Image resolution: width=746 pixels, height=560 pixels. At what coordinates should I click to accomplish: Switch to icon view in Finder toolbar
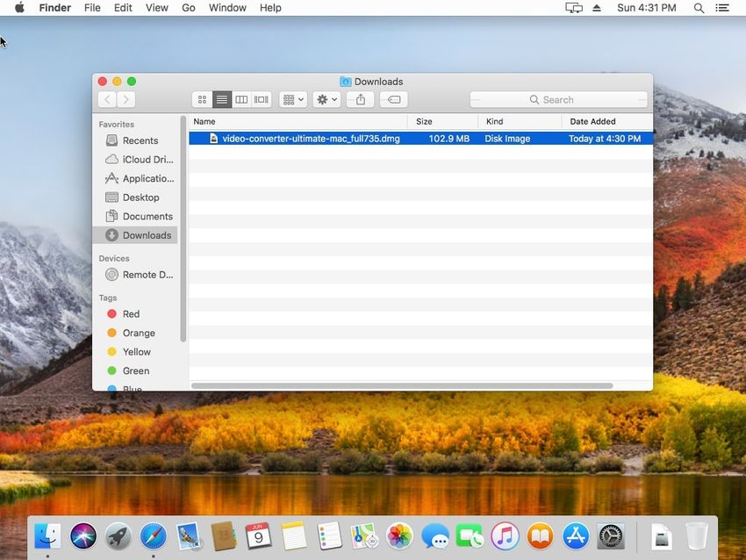tap(202, 100)
